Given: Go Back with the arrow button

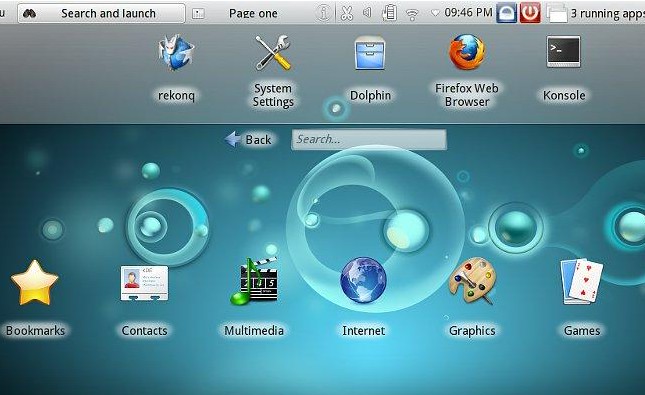Looking at the screenshot, I should 248,139.
